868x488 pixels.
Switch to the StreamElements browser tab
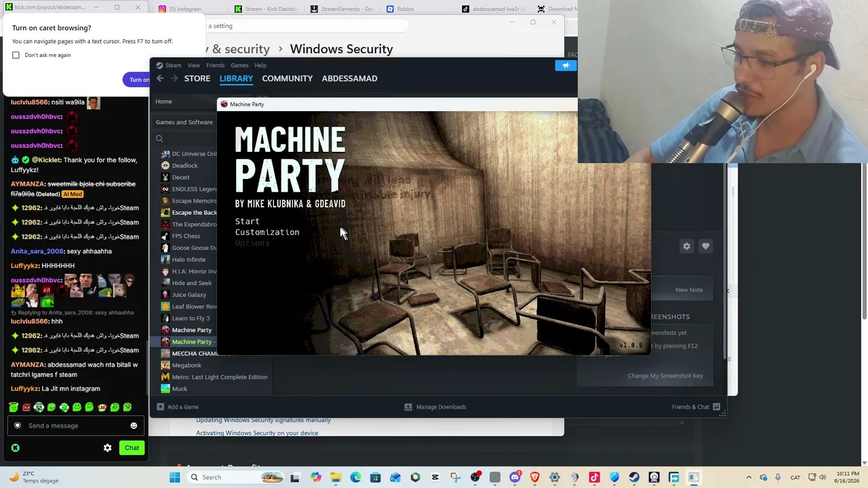tap(342, 9)
